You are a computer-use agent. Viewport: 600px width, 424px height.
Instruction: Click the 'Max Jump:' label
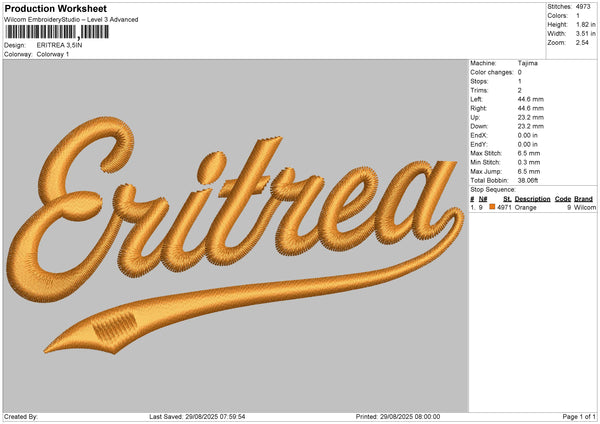pos(486,171)
